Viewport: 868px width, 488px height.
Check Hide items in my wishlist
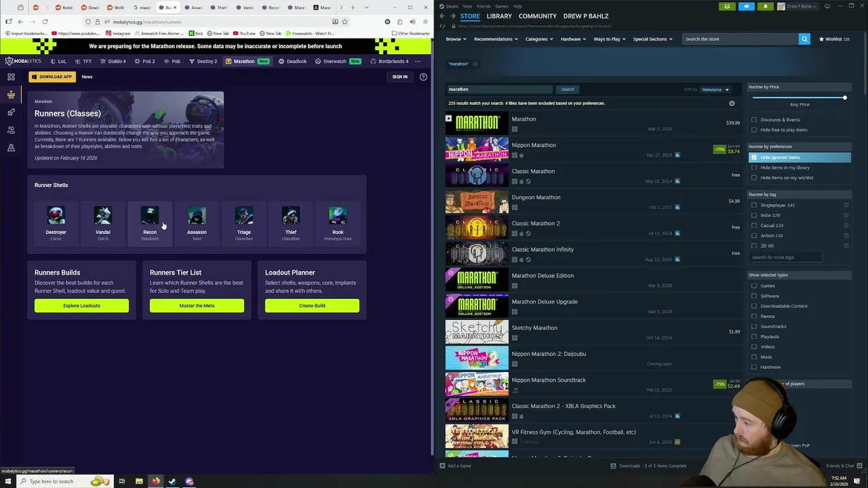[x=754, y=178]
